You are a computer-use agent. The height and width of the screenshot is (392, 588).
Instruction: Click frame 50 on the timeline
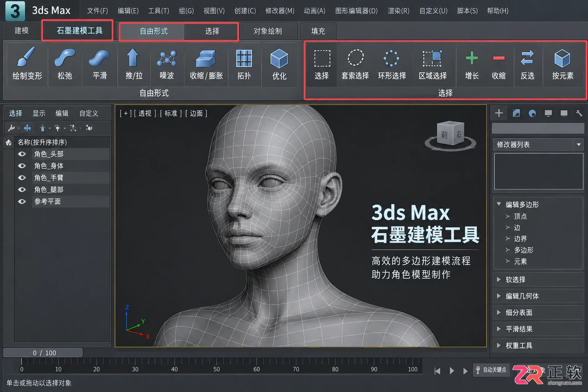pyautogui.click(x=216, y=369)
